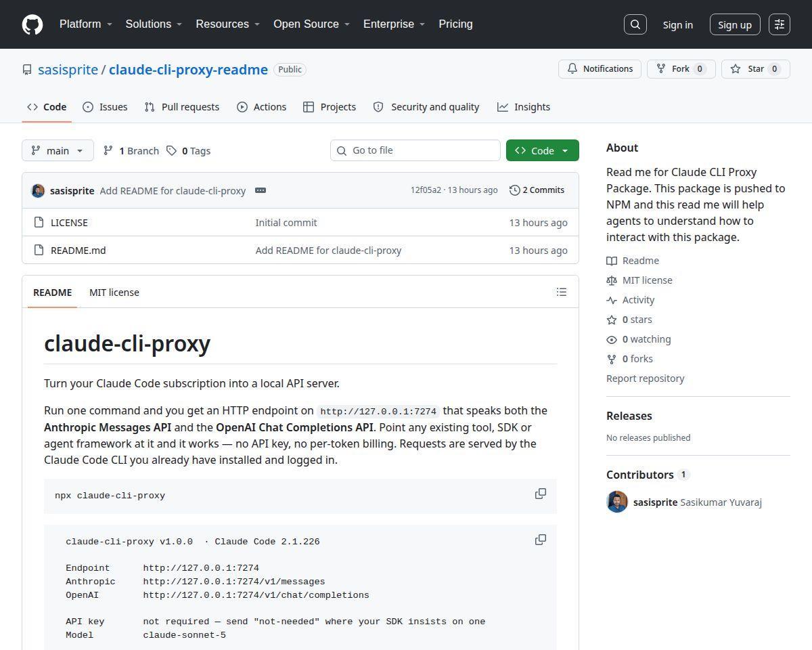Click the contributor avatar of sasisprite

click(617, 502)
